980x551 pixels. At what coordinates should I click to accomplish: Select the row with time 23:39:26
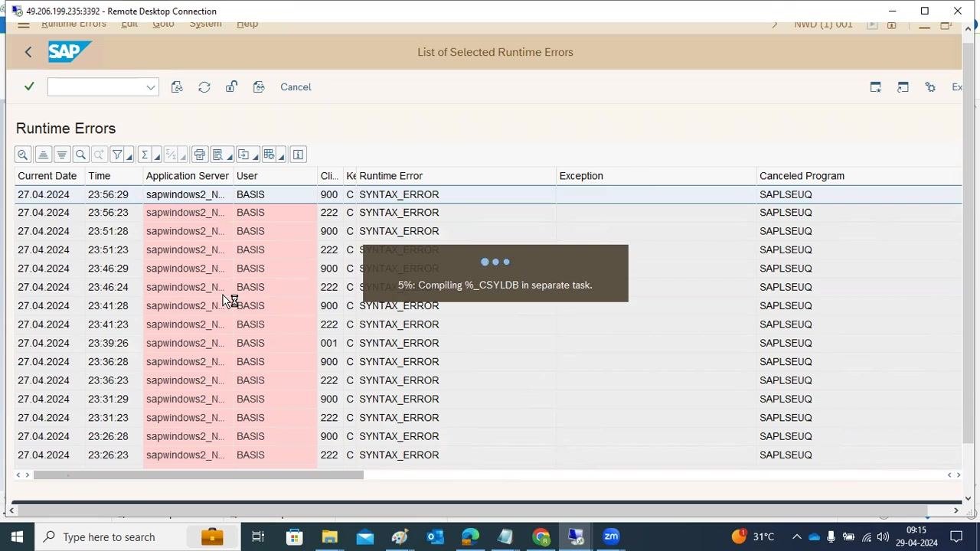pyautogui.click(x=488, y=343)
